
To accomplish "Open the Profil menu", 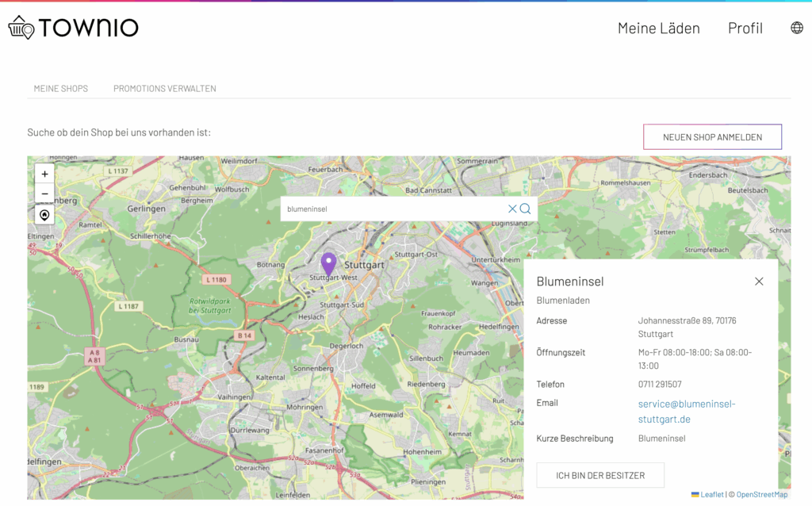I will coord(745,29).
